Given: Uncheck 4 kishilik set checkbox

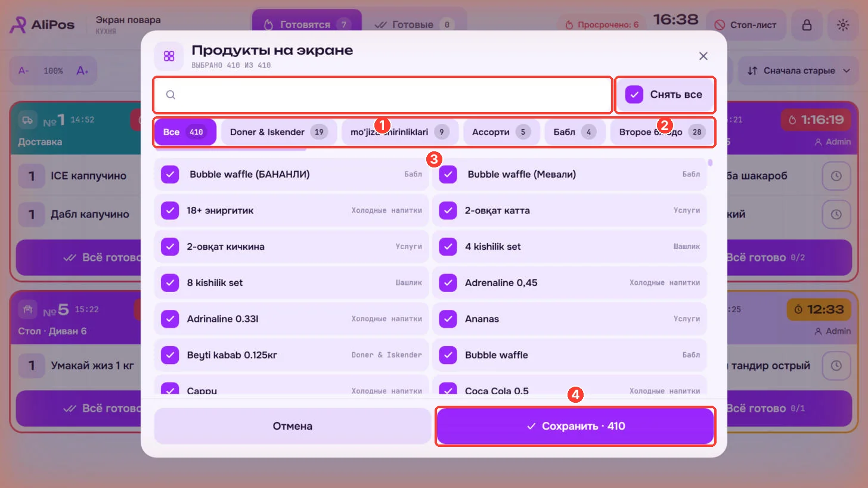Looking at the screenshot, I should (x=448, y=247).
